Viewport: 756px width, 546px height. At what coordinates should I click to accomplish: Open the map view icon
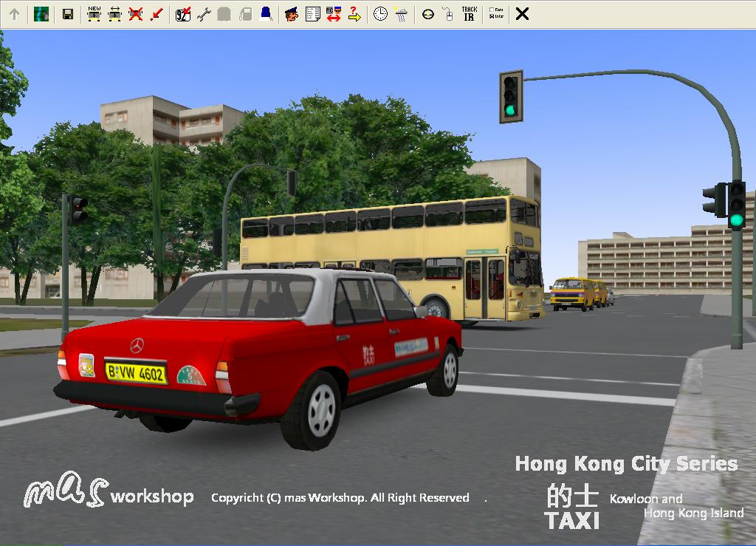(x=41, y=15)
